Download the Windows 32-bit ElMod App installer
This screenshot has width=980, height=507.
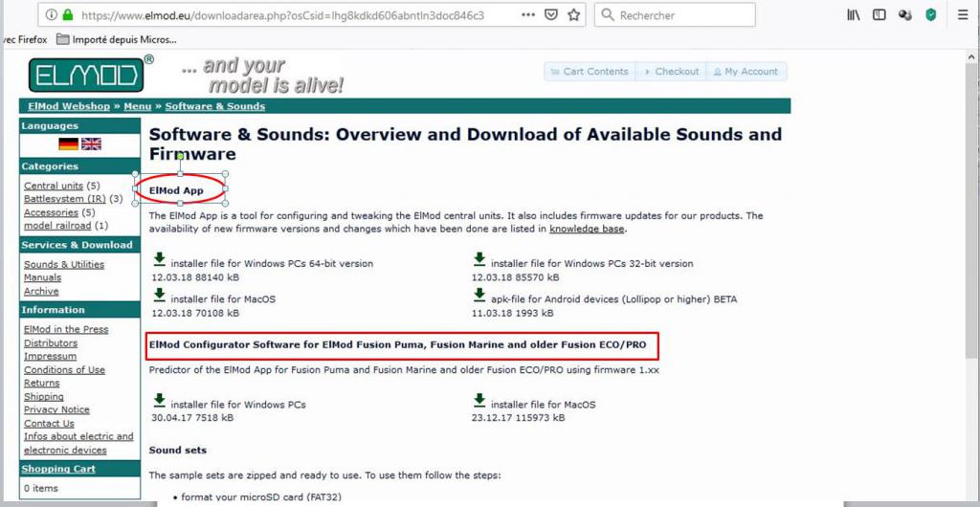[479, 259]
